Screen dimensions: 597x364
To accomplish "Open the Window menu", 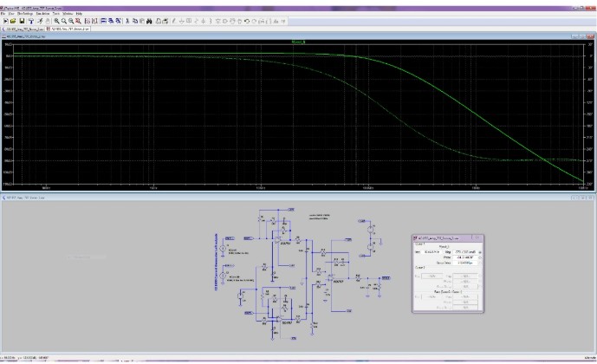I will (68, 14).
